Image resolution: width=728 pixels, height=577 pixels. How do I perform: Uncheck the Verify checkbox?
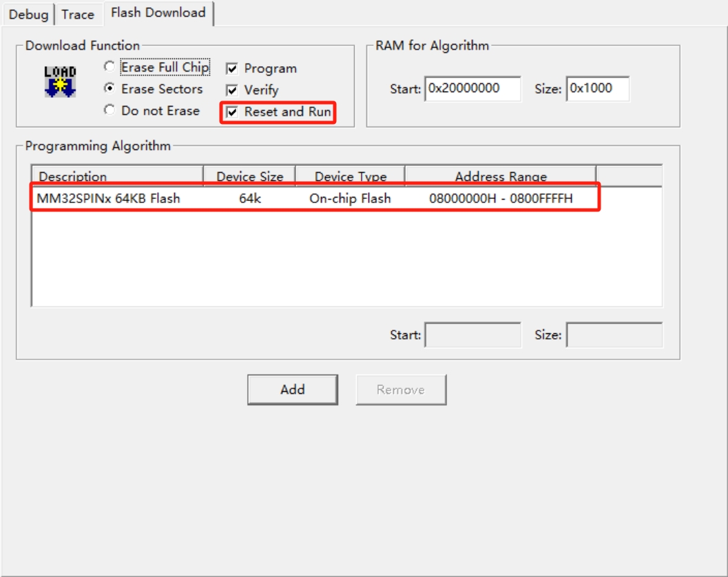click(232, 90)
